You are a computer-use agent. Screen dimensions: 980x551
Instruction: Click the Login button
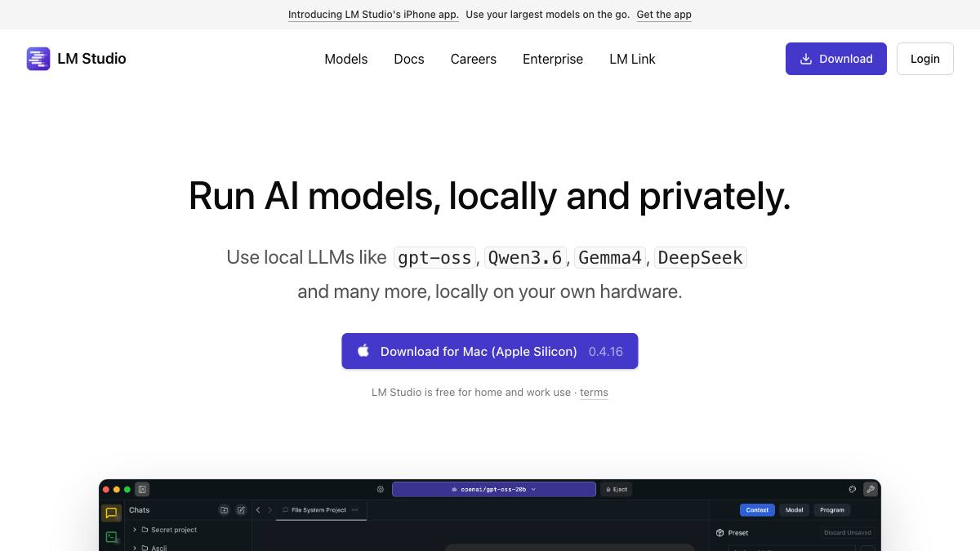[925, 59]
